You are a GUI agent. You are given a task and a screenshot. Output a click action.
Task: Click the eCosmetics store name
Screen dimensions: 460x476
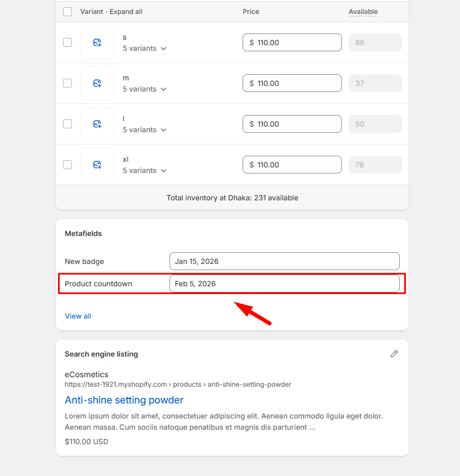pyautogui.click(x=86, y=374)
